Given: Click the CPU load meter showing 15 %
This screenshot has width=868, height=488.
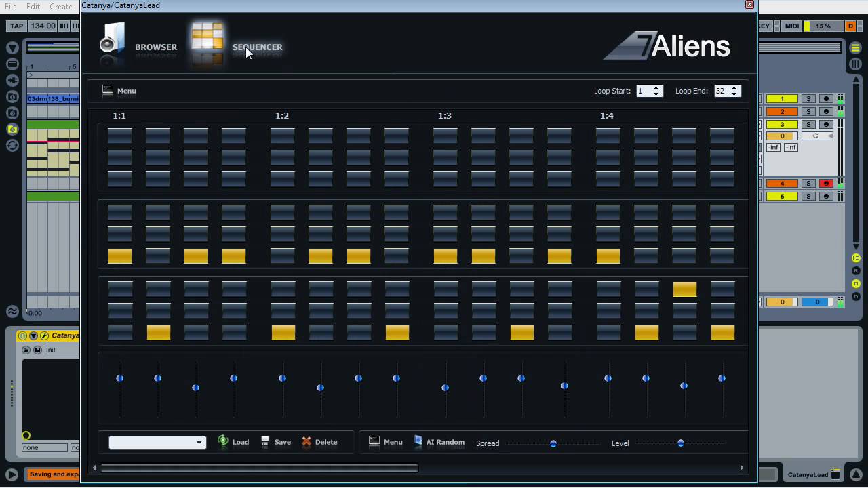Looking at the screenshot, I should click(823, 26).
